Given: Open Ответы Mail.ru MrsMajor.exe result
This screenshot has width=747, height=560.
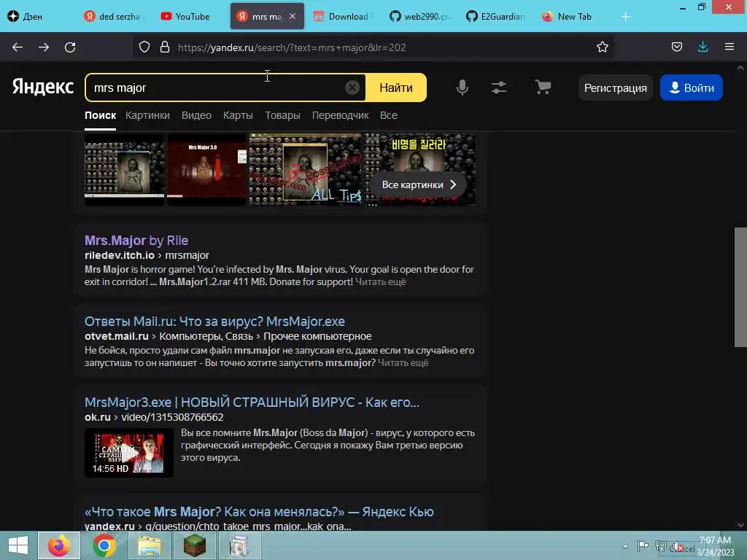Looking at the screenshot, I should [214, 322].
